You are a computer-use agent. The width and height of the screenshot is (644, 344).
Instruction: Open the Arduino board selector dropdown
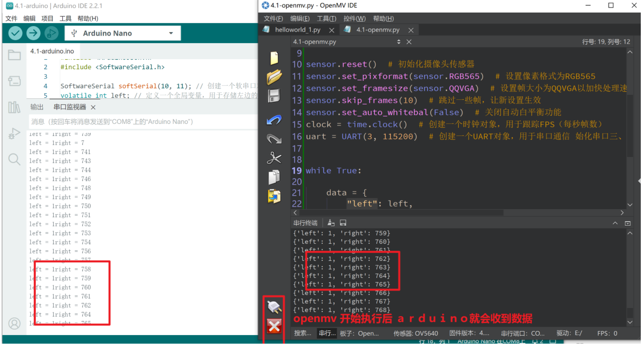123,33
